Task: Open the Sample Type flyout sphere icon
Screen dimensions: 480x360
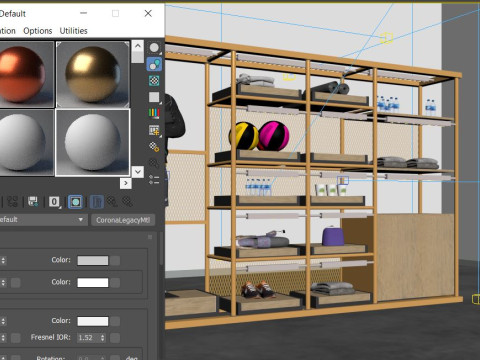Action: tap(154, 48)
